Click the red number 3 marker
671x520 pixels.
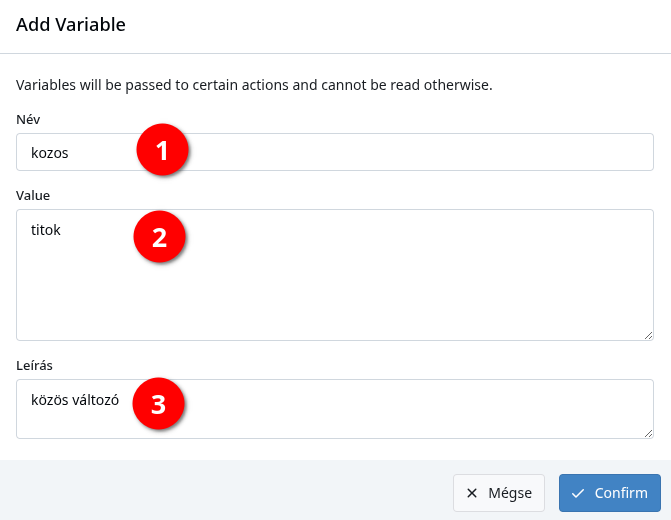pyautogui.click(x=158, y=404)
